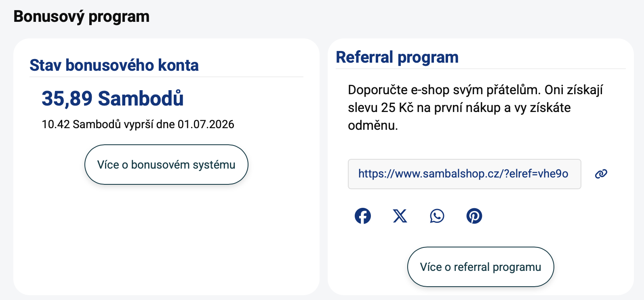Image resolution: width=644 pixels, height=300 pixels.
Task: Focus the sambalshop.cz referral link field
Action: tap(465, 174)
